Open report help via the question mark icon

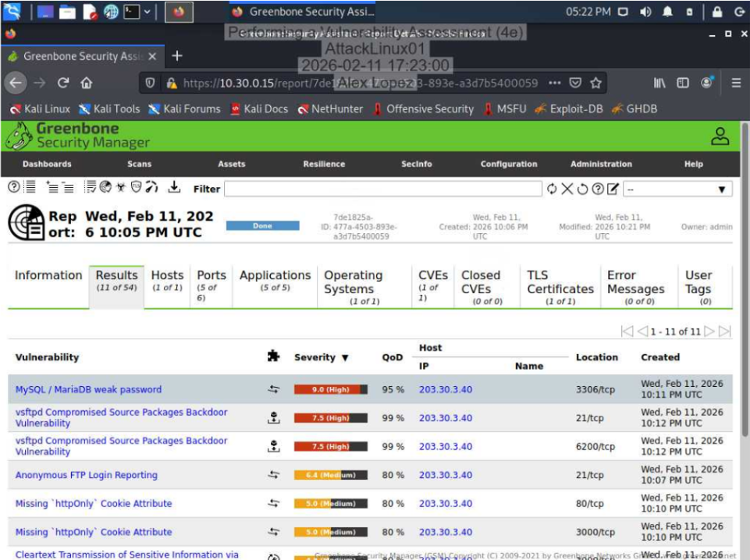(x=12, y=187)
